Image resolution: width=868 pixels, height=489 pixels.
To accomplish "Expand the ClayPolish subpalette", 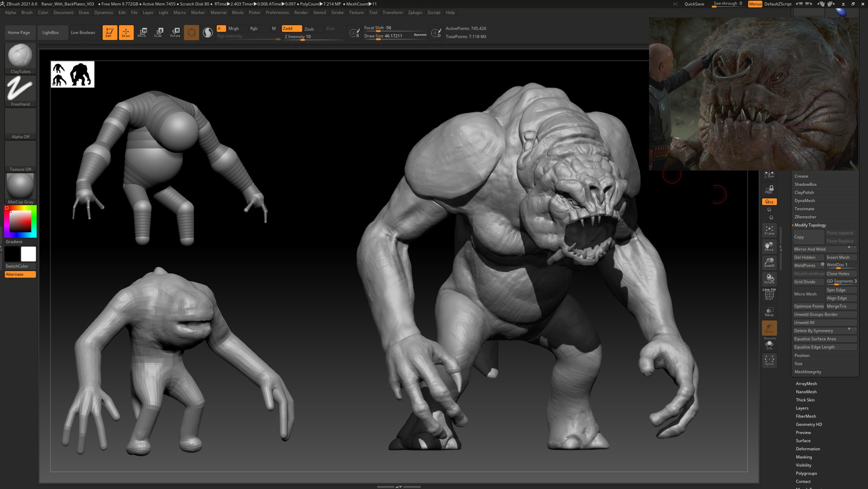I will pos(804,192).
